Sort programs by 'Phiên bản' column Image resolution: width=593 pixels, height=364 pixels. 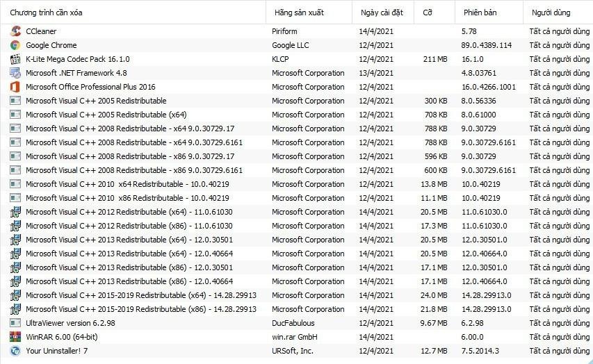pyautogui.click(x=478, y=13)
